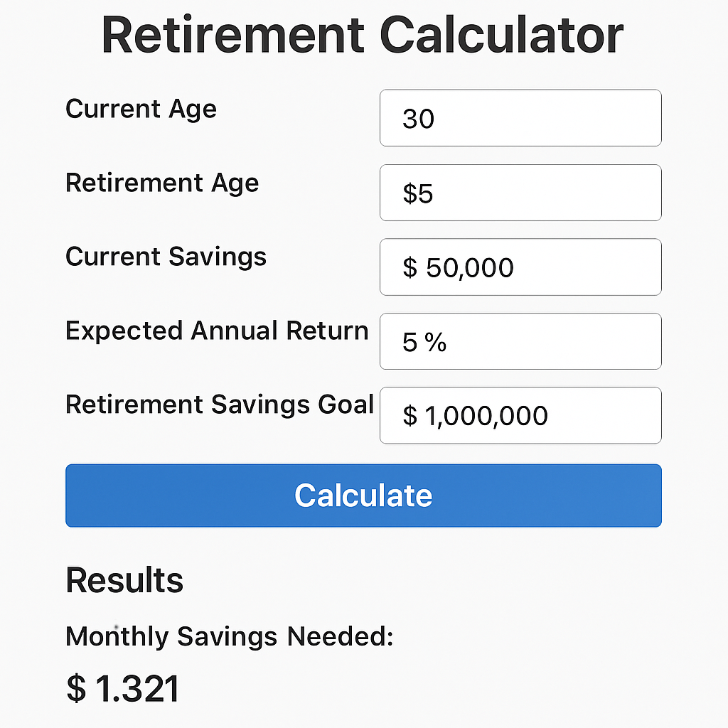
Task: Click the percent sign in Annual Return field
Action: tap(436, 343)
